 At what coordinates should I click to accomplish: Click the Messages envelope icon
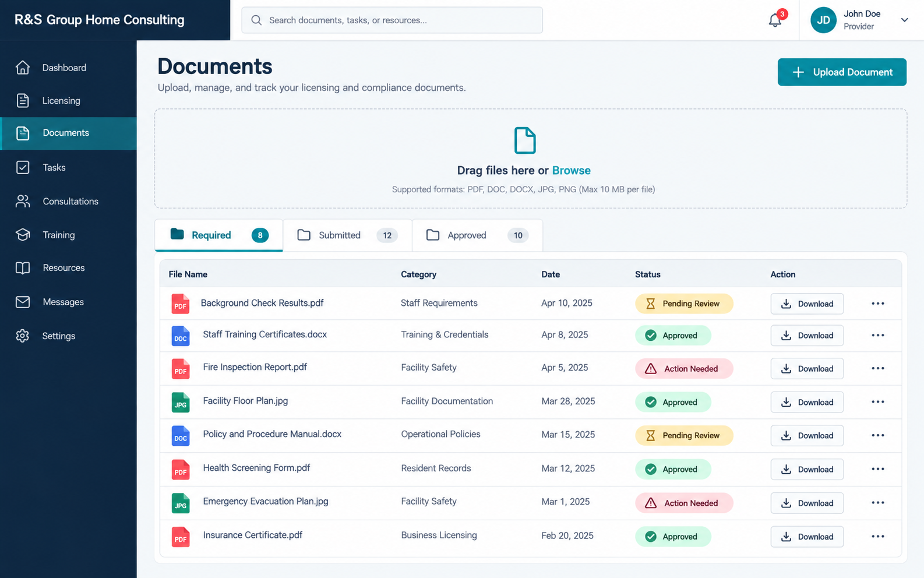(23, 302)
